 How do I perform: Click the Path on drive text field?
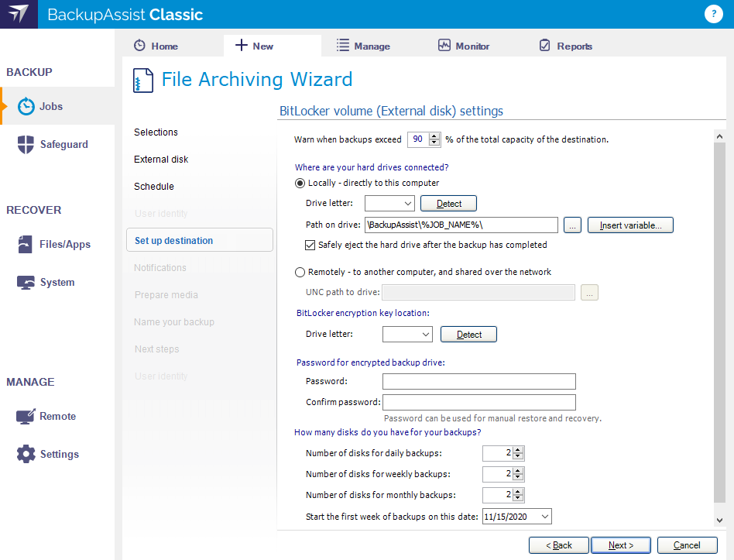(461, 225)
